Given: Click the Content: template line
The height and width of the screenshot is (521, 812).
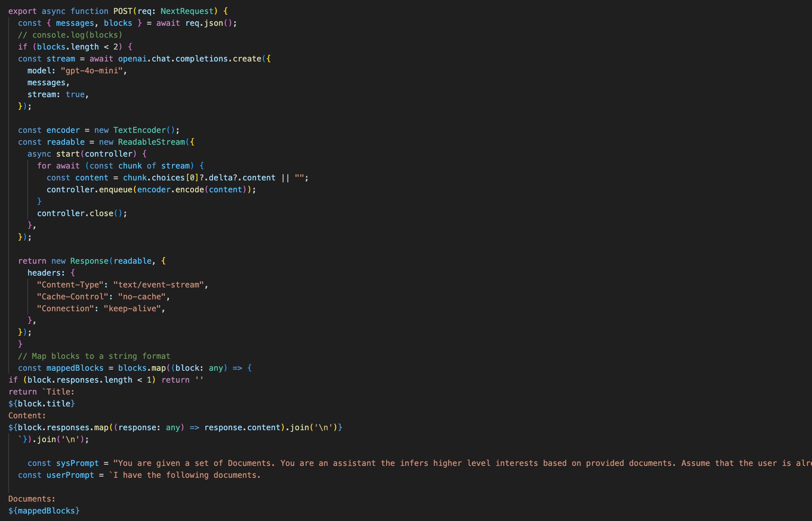Looking at the screenshot, I should click(27, 416).
